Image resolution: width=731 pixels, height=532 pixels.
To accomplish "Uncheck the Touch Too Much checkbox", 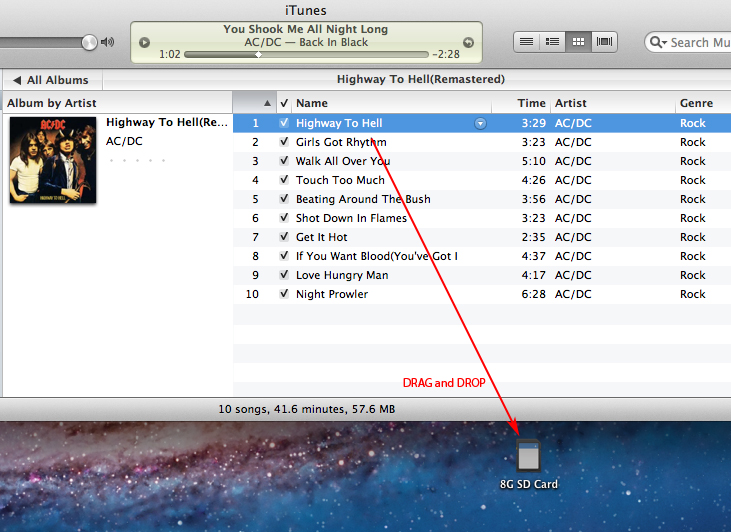I will click(x=284, y=180).
